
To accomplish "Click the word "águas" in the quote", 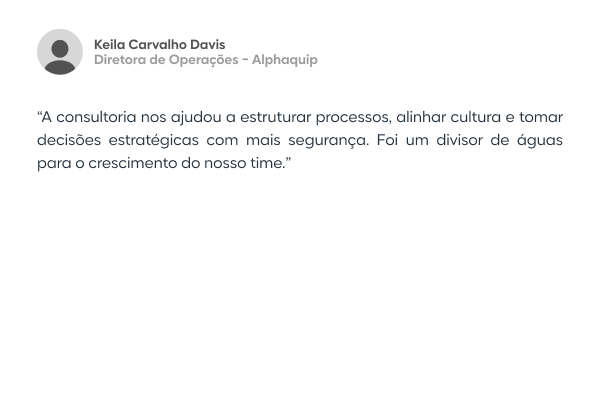I will pos(540,138).
